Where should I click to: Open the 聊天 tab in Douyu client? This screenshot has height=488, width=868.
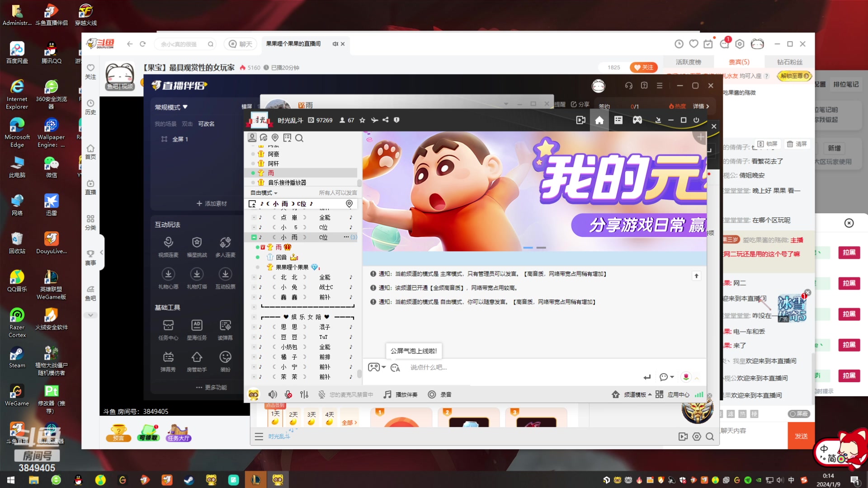pyautogui.click(x=241, y=44)
